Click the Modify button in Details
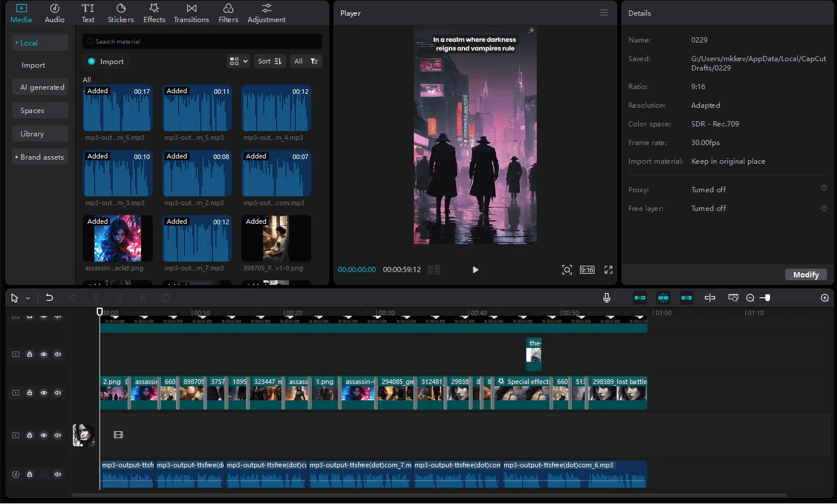The height and width of the screenshot is (504, 837). [806, 274]
